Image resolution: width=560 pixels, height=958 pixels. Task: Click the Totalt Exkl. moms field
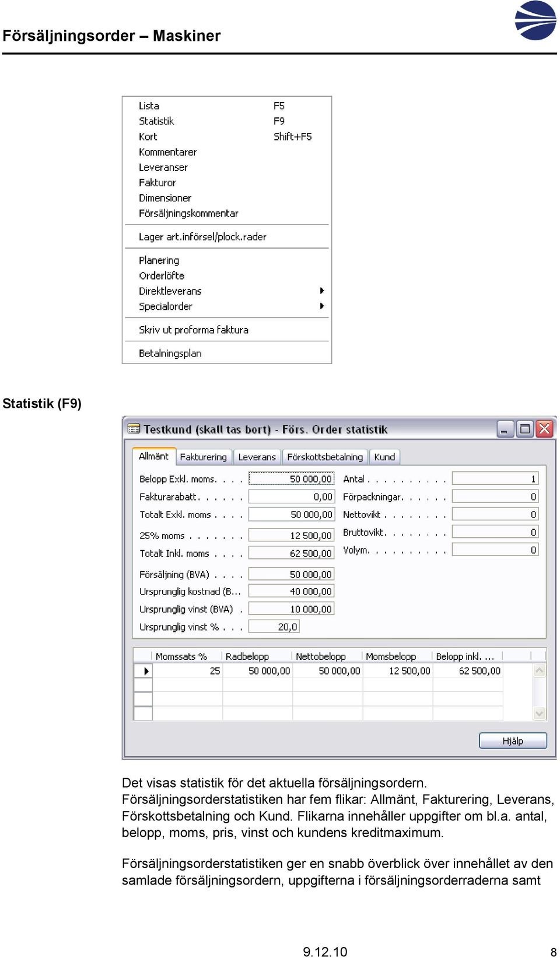(x=291, y=515)
